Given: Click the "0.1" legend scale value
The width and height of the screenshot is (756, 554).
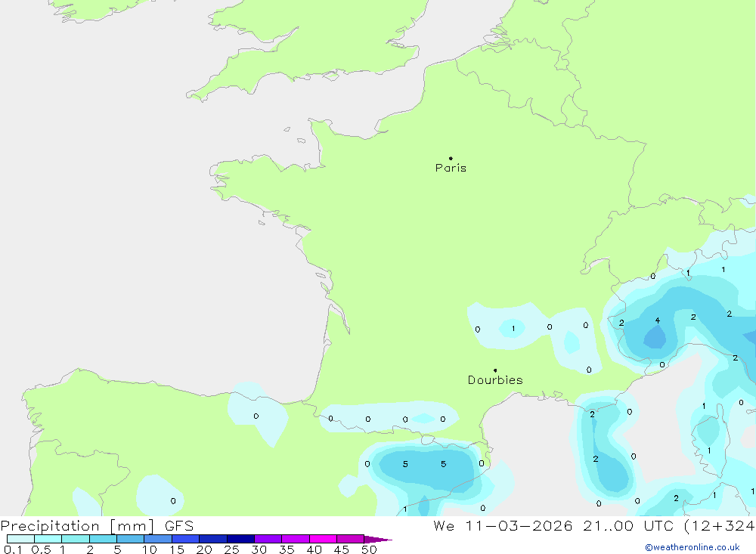Looking at the screenshot, I should click(x=13, y=549).
